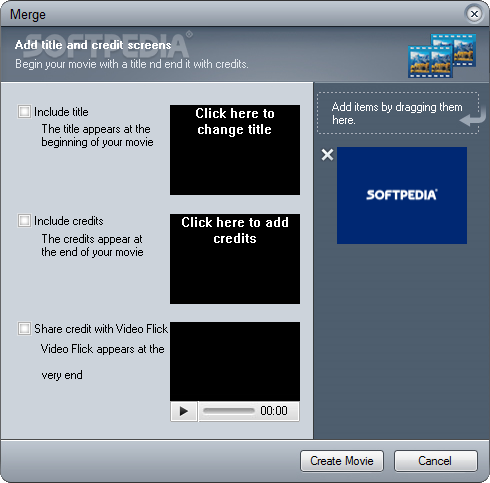Viewport: 490px width, 483px height.
Task: Close the Merge window
Action: 474,14
